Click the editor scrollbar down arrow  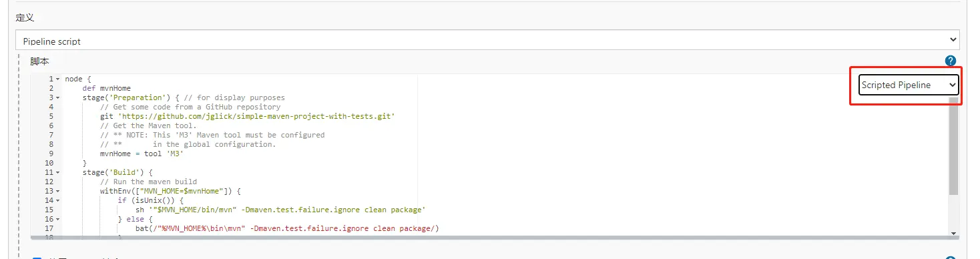point(953,233)
